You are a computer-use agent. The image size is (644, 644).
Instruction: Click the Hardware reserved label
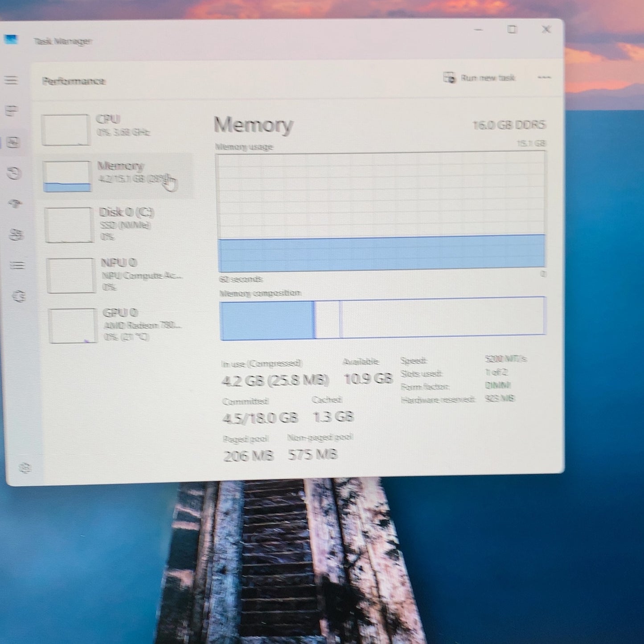(x=438, y=400)
